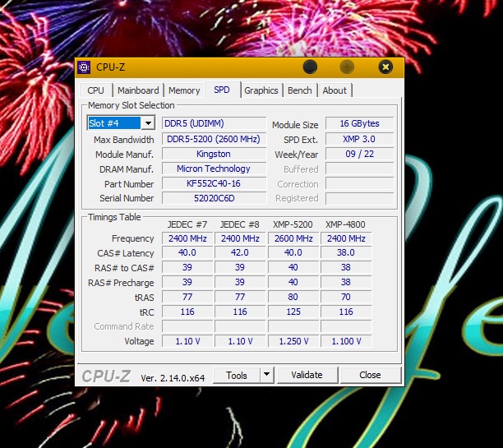Click the 2600 MHz frequency cell
This screenshot has height=448, width=503.
[293, 238]
